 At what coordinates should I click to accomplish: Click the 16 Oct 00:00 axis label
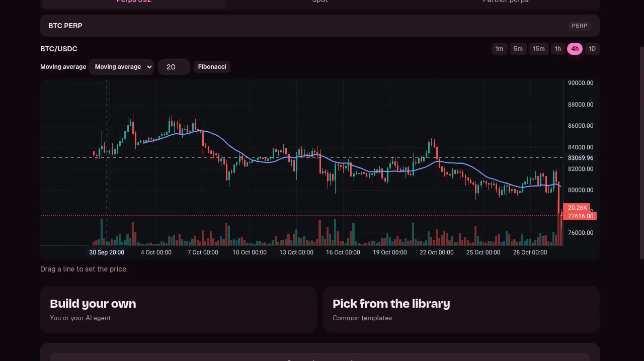[x=343, y=252]
